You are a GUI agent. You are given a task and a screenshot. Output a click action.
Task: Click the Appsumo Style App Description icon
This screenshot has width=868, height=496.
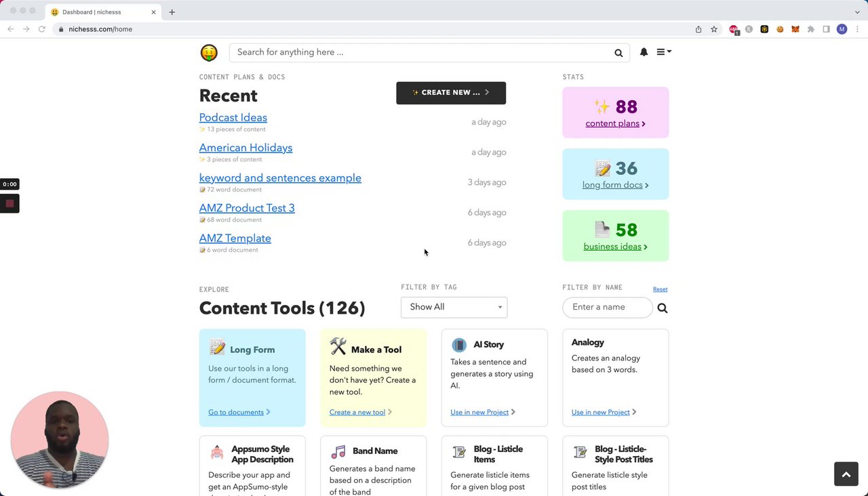[x=217, y=453]
